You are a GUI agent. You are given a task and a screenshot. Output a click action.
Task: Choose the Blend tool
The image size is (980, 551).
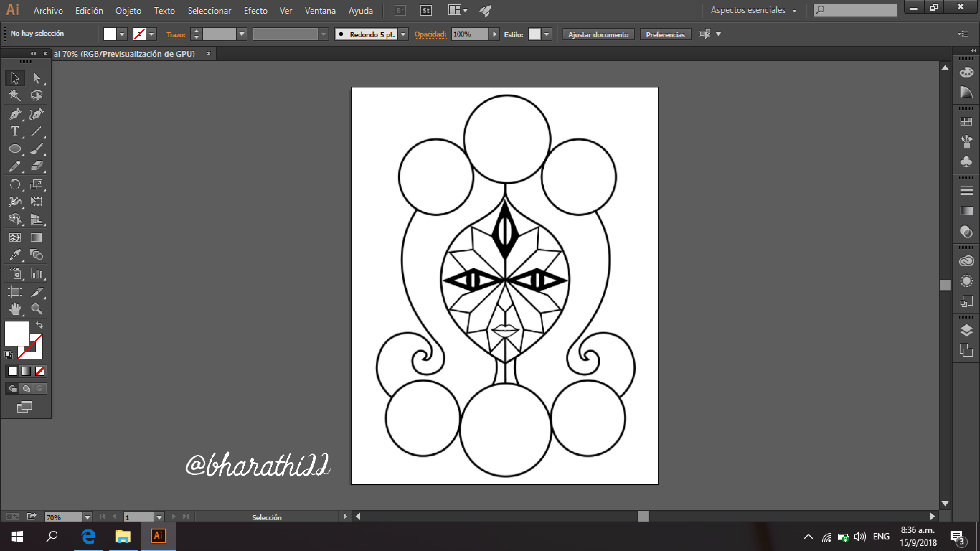coord(37,254)
